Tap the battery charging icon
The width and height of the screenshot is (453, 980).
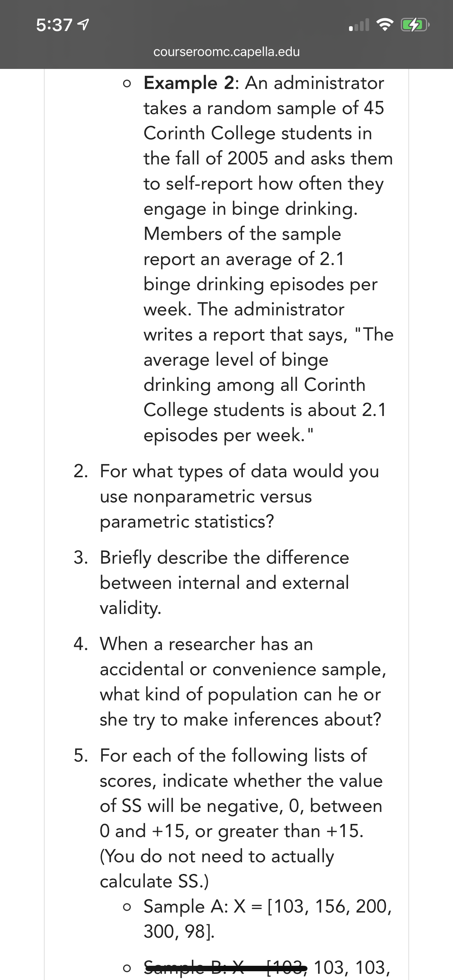click(415, 26)
